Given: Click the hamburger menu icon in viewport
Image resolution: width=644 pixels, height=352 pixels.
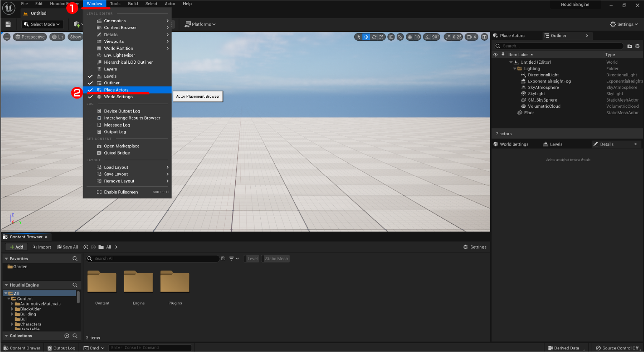Looking at the screenshot, I should pos(7,37).
